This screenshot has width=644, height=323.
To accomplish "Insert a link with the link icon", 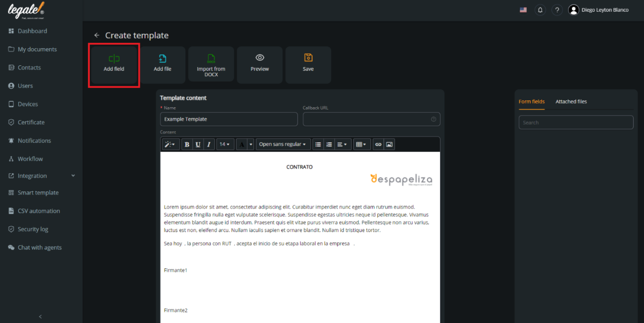I will point(377,144).
